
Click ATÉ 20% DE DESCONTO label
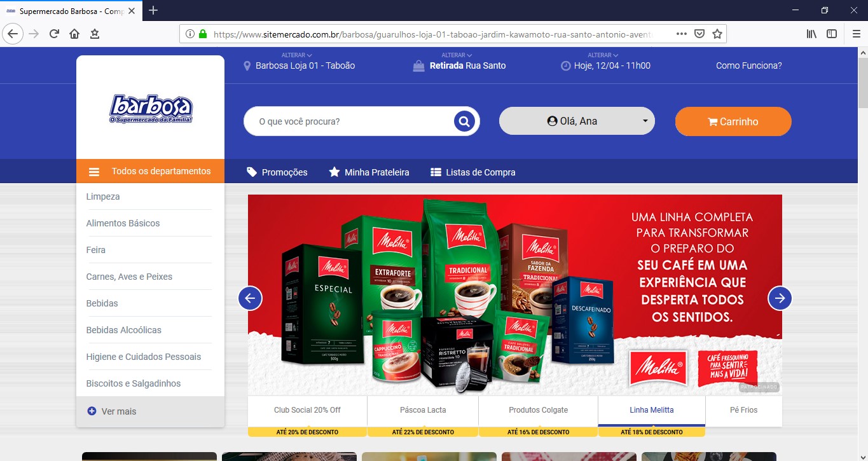[x=307, y=432]
